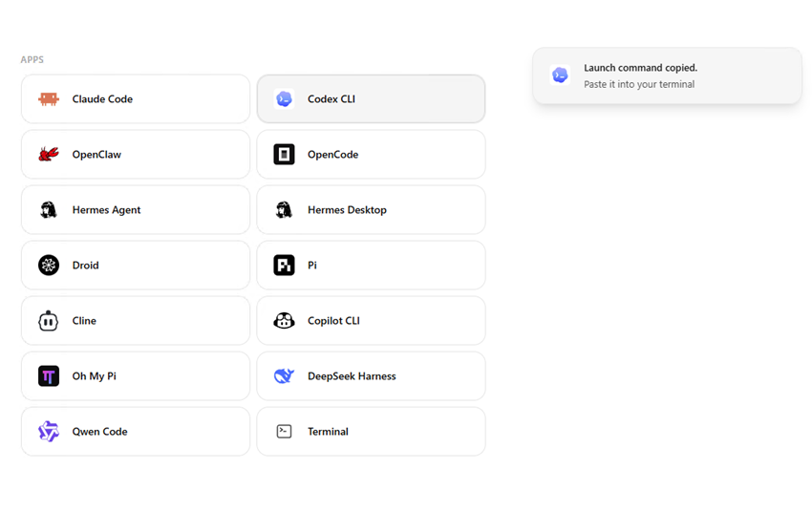Click the Hermes Desktop icon
This screenshot has height=513, width=812.
coord(285,209)
